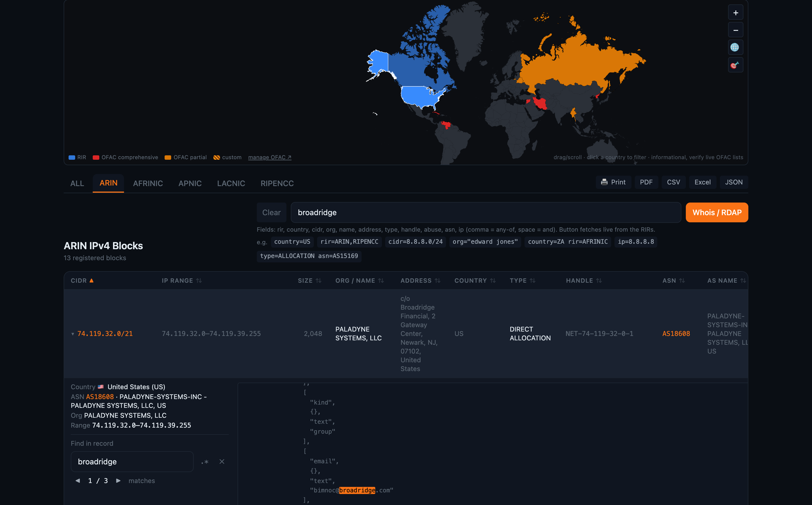
Task: Toggle regex mode for Find in record
Action: 205,462
